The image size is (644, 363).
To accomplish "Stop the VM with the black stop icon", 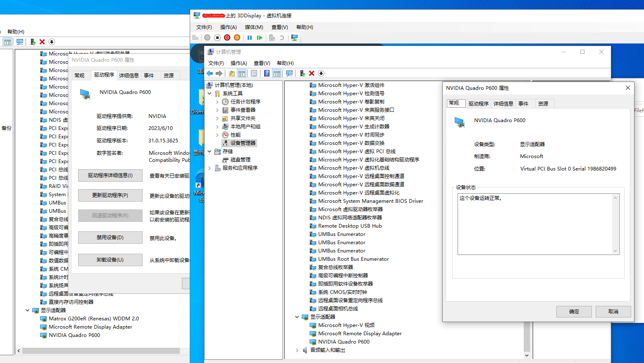I will [x=218, y=37].
